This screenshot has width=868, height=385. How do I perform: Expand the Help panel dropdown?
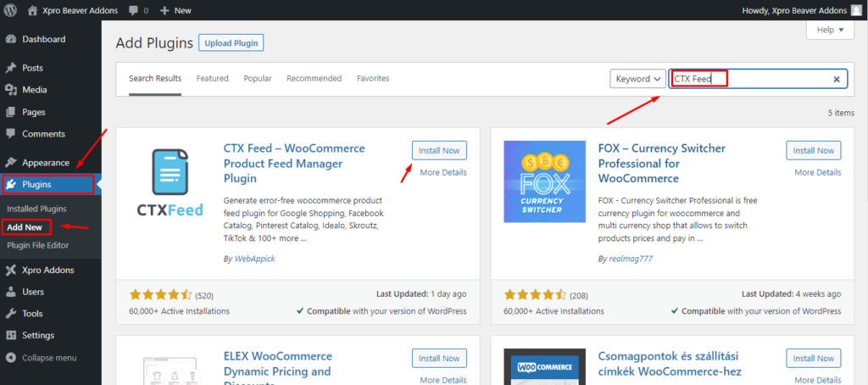[x=830, y=30]
